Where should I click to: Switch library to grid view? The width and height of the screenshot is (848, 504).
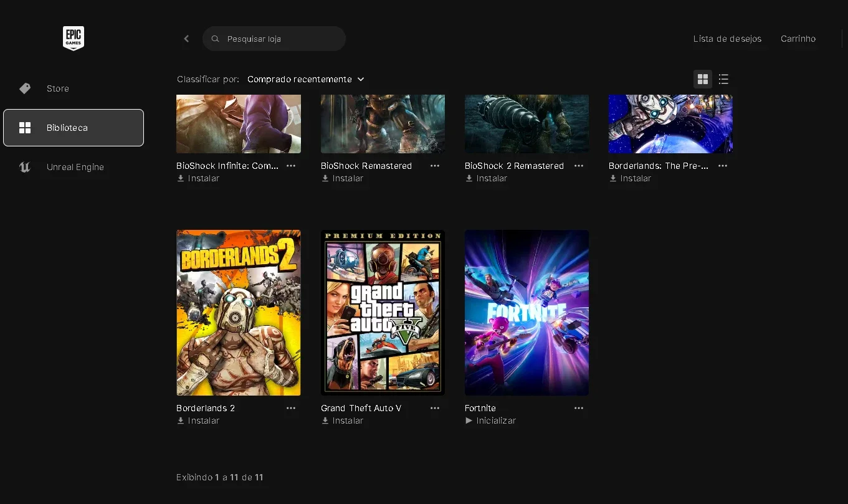(703, 79)
